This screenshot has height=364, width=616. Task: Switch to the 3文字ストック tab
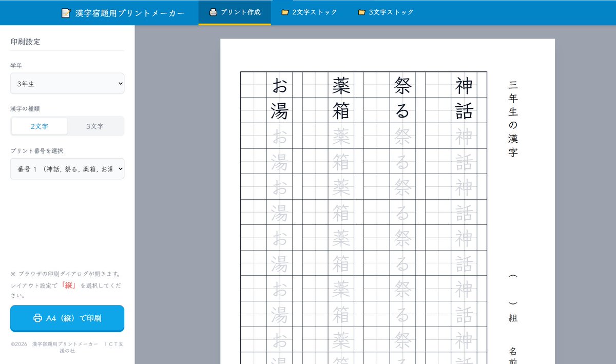(x=386, y=12)
